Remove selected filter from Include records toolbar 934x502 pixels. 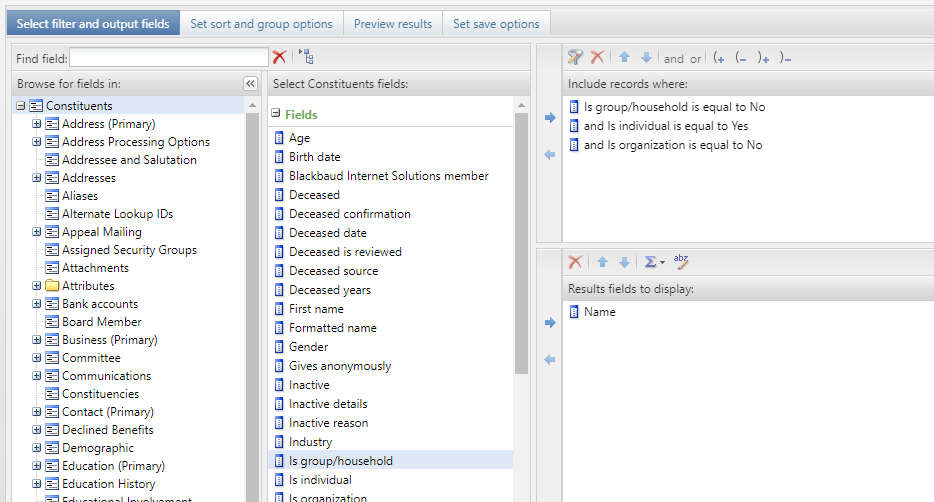click(597, 57)
